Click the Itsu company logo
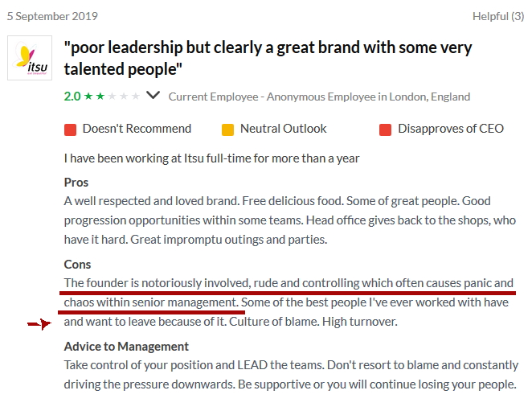This screenshot has height=411, width=532. [x=30, y=58]
